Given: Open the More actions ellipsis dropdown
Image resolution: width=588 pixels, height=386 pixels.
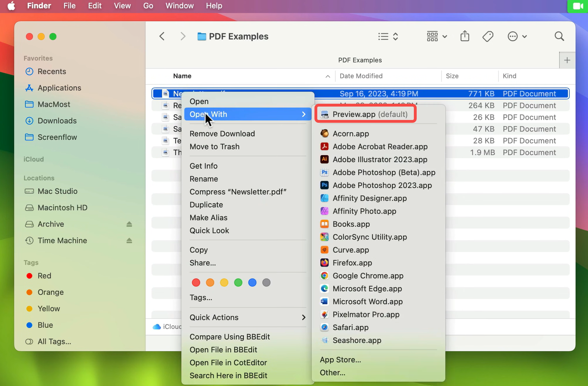Looking at the screenshot, I should click(x=517, y=36).
